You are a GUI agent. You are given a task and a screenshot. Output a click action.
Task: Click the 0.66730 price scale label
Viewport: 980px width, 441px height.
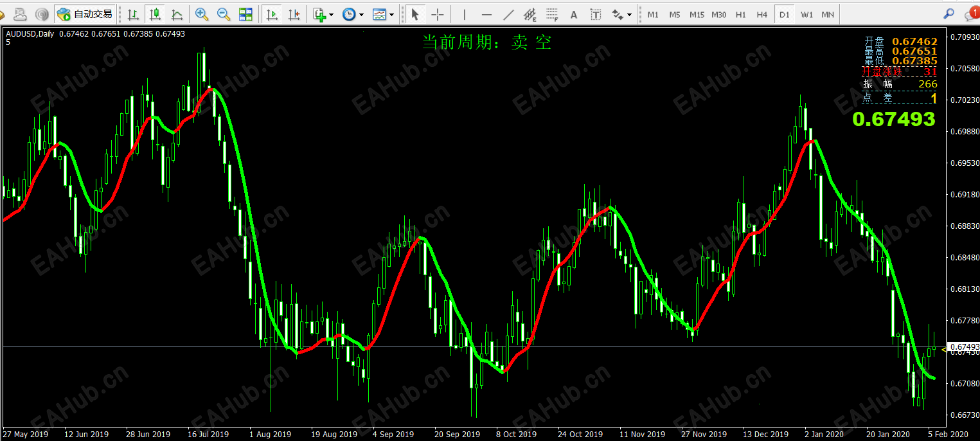(965, 415)
